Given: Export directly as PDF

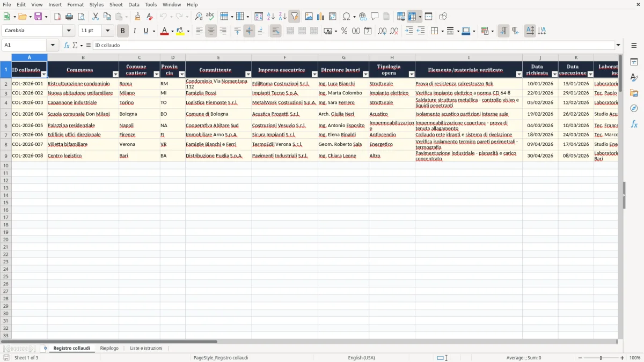Looking at the screenshot, I should [x=57, y=17].
